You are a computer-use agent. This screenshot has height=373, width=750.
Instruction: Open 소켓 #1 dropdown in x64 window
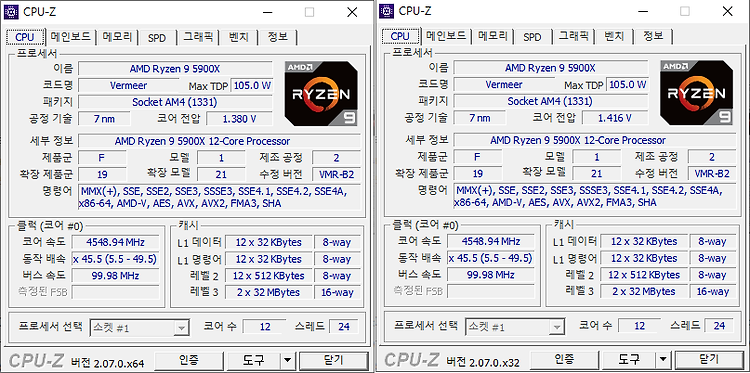139,328
